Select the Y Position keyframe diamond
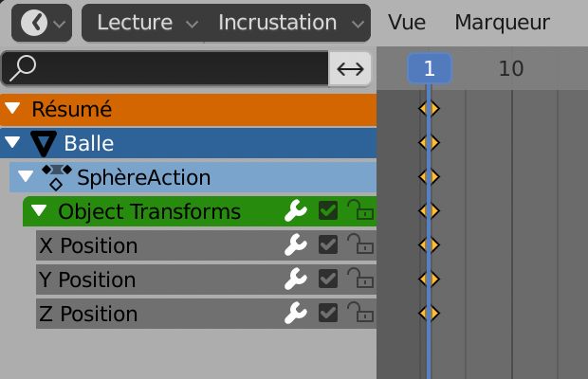This screenshot has height=379, width=588. pos(430,280)
